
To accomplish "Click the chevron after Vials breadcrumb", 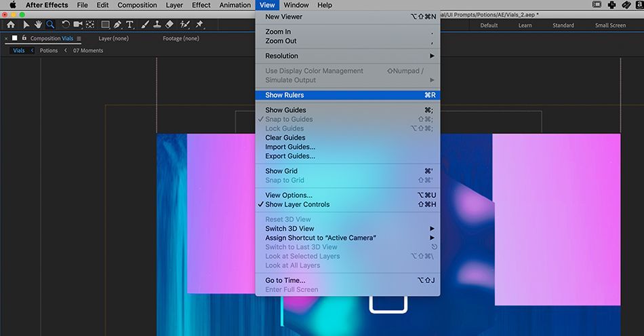I will [33, 51].
